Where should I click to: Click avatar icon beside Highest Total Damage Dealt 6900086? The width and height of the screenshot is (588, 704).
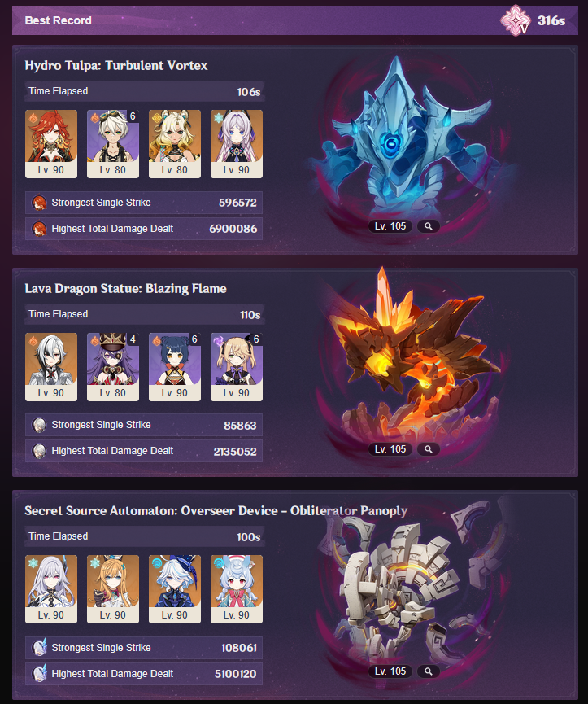(39, 229)
